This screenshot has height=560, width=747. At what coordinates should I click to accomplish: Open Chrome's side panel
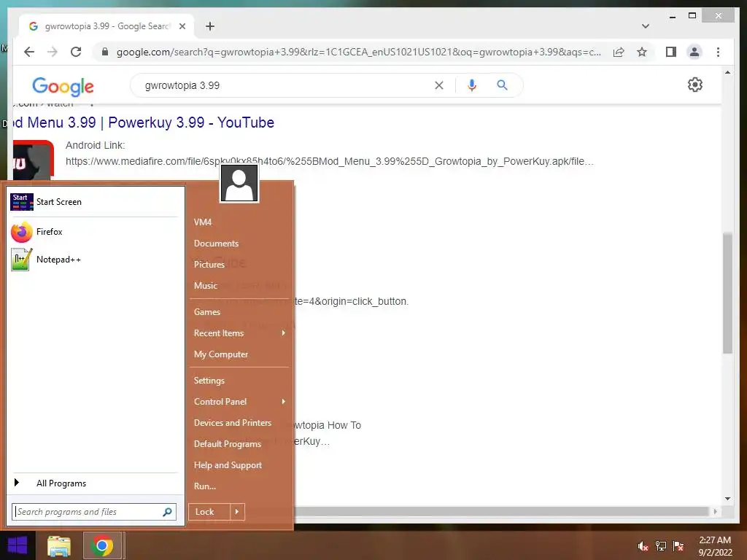671,52
